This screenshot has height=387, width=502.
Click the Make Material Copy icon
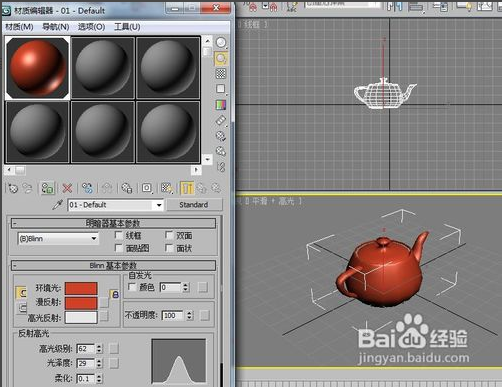click(87, 188)
